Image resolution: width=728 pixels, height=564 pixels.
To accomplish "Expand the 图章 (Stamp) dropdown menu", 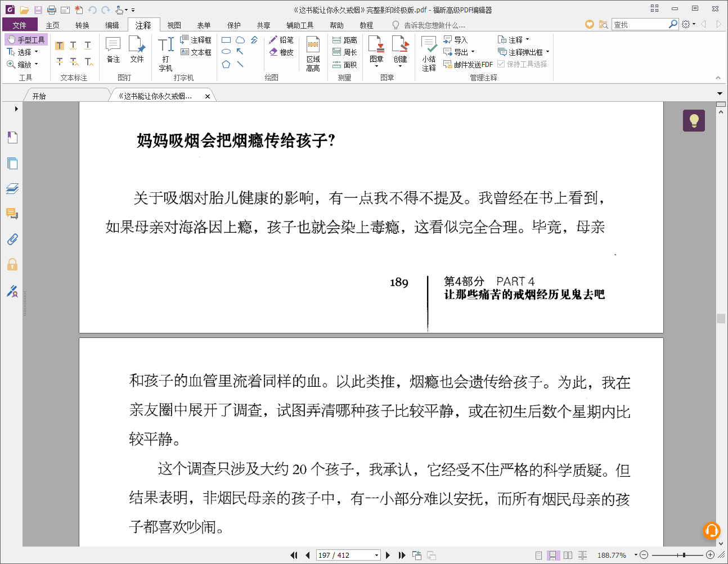I will pos(376,66).
